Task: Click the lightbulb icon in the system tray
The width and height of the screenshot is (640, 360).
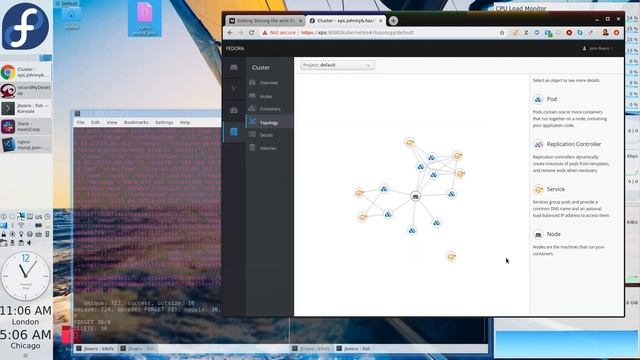Action: [x=21, y=234]
